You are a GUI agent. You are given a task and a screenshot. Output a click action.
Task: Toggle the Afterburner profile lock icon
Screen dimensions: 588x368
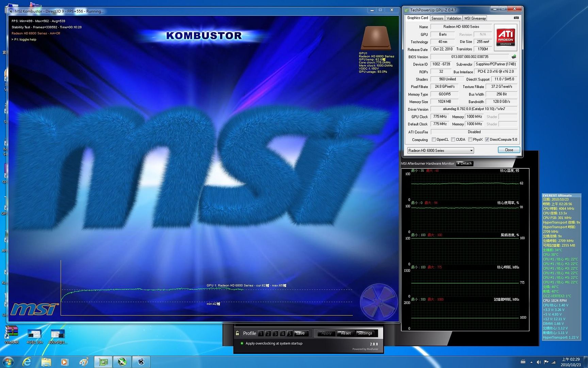click(237, 333)
